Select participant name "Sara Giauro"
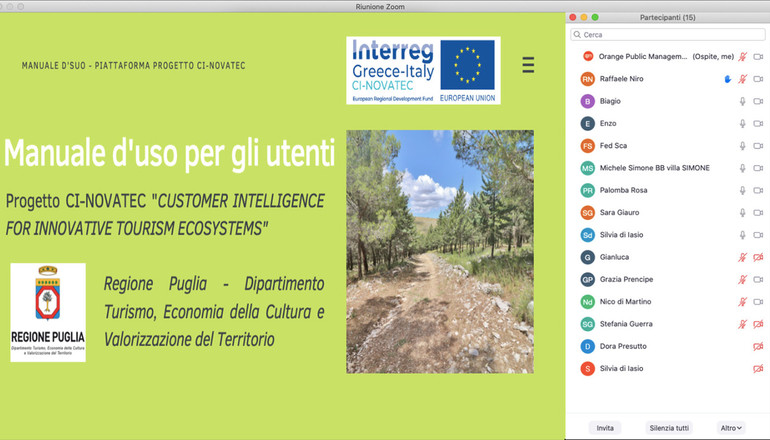Image resolution: width=770 pixels, height=440 pixels. coord(620,212)
